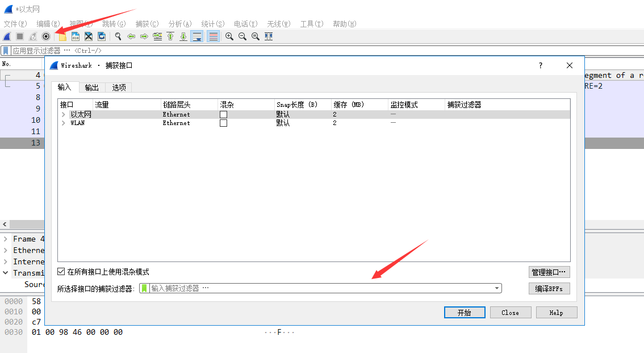This screenshot has height=353, width=644.
Task: Click the 开始 button to start capture
Action: click(465, 313)
